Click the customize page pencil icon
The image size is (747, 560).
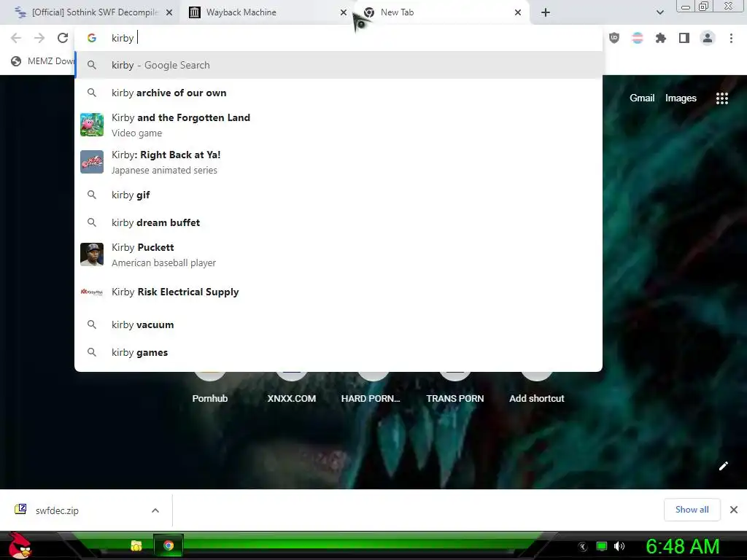(x=723, y=466)
